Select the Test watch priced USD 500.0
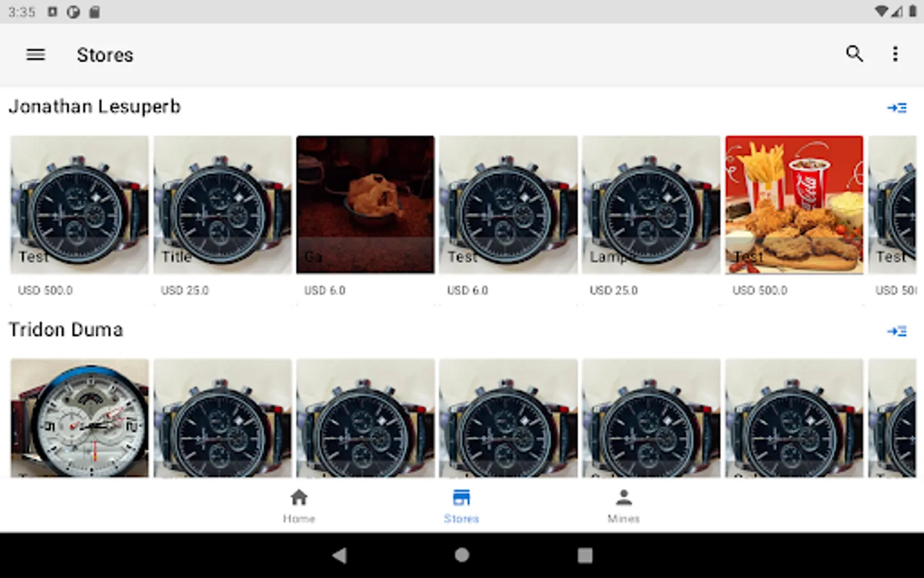This screenshot has width=924, height=578. tap(80, 204)
